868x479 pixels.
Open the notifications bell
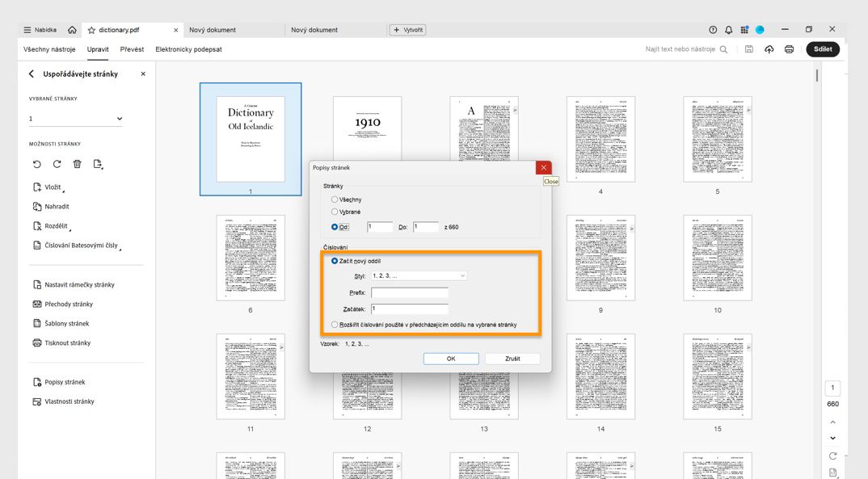(728, 30)
